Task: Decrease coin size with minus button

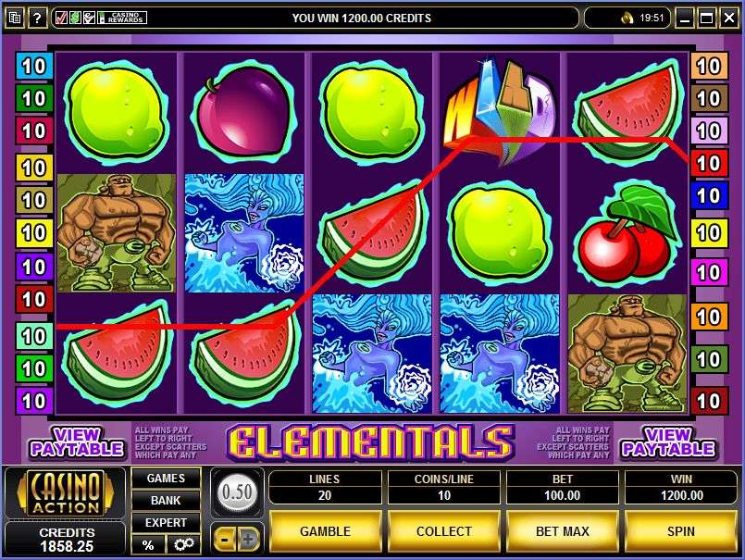Action: point(225,539)
